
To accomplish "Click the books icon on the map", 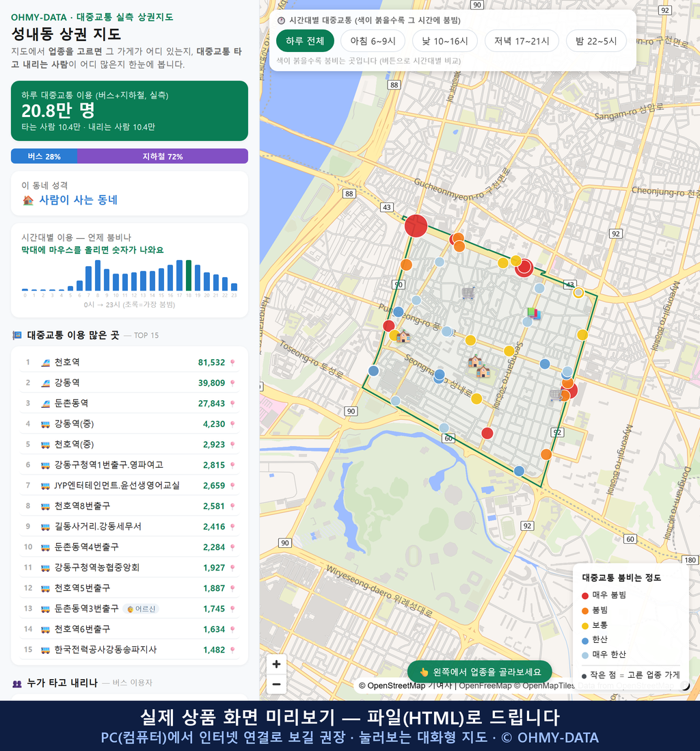I will [x=534, y=314].
